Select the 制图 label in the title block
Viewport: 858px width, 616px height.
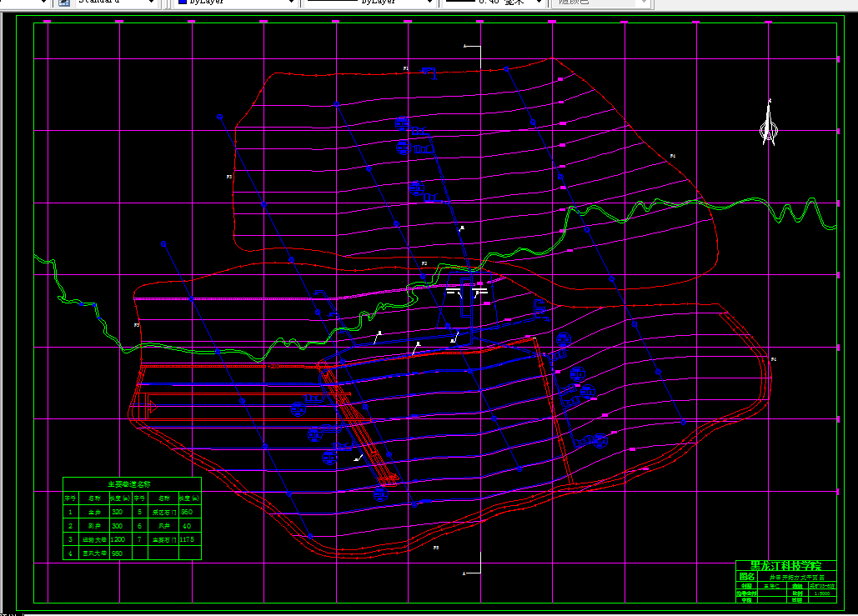(x=746, y=586)
